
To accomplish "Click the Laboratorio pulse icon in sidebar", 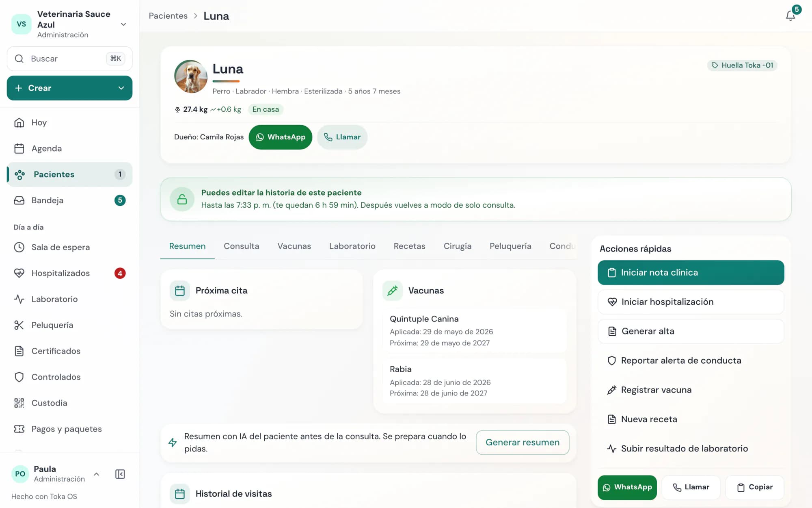I will pos(19,299).
